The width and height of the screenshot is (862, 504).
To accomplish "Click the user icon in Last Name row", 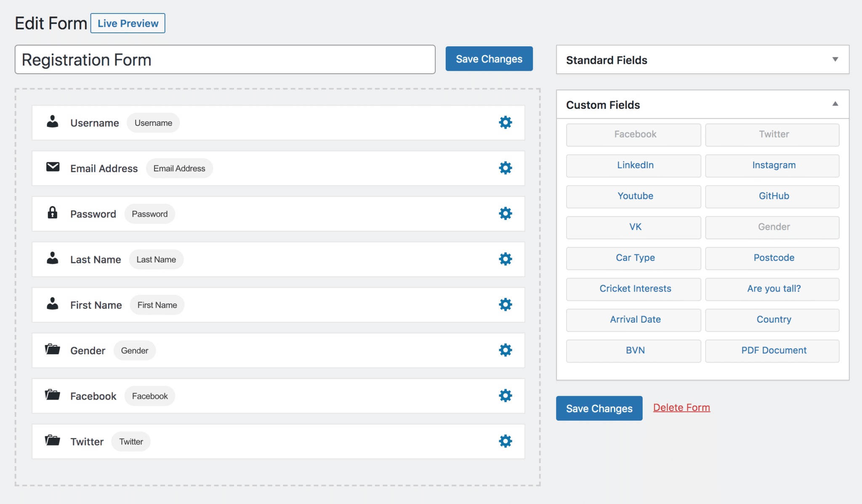I will click(53, 258).
